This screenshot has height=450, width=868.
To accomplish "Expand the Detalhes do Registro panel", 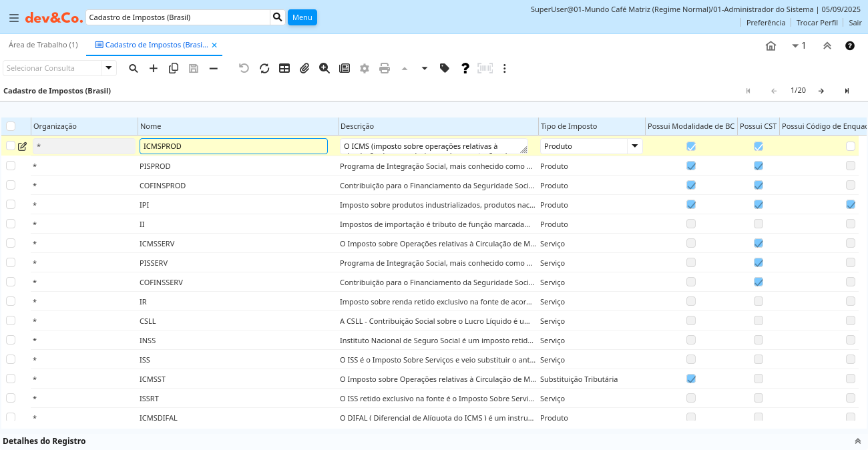I will click(x=858, y=441).
